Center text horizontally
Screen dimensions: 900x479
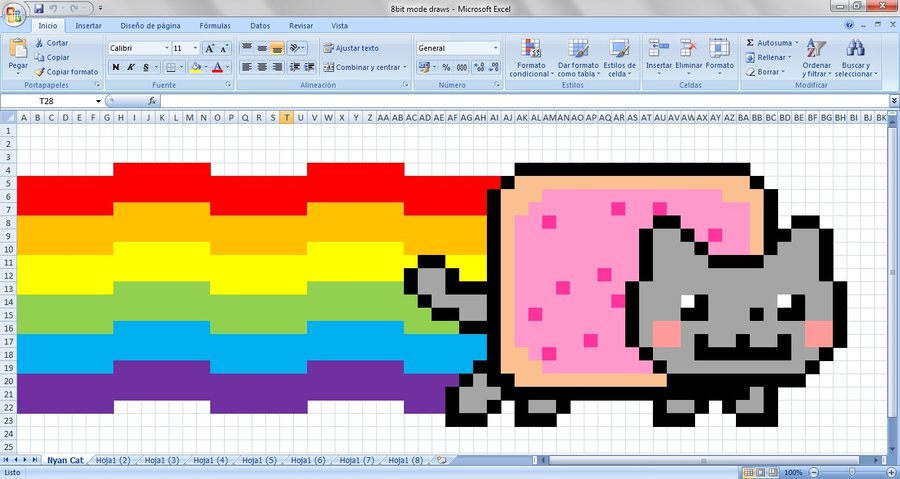pos(262,67)
